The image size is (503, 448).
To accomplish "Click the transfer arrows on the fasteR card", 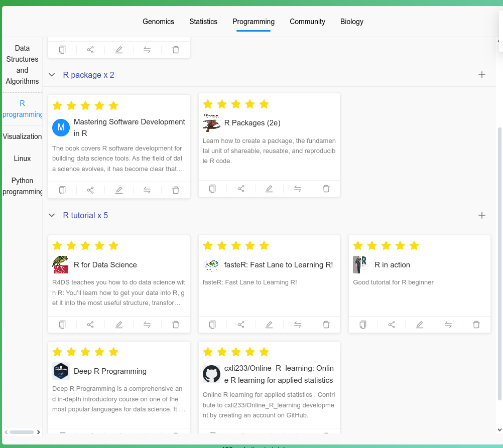I will (298, 325).
